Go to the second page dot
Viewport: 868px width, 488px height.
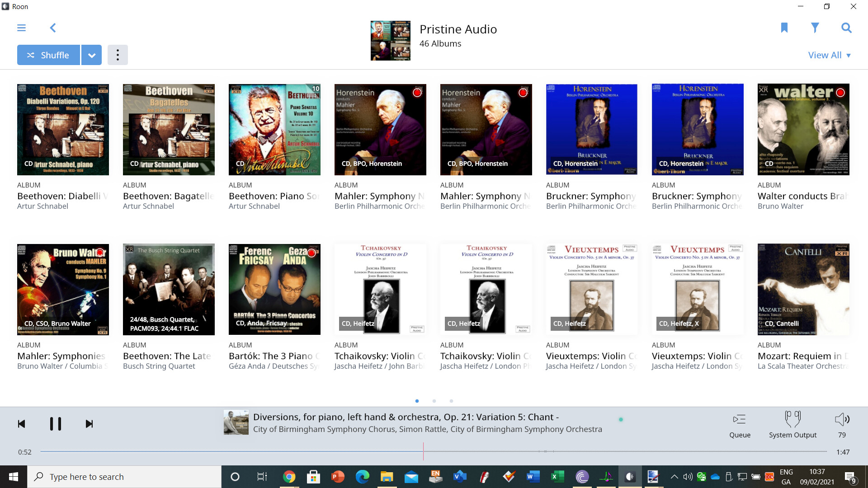click(x=434, y=401)
